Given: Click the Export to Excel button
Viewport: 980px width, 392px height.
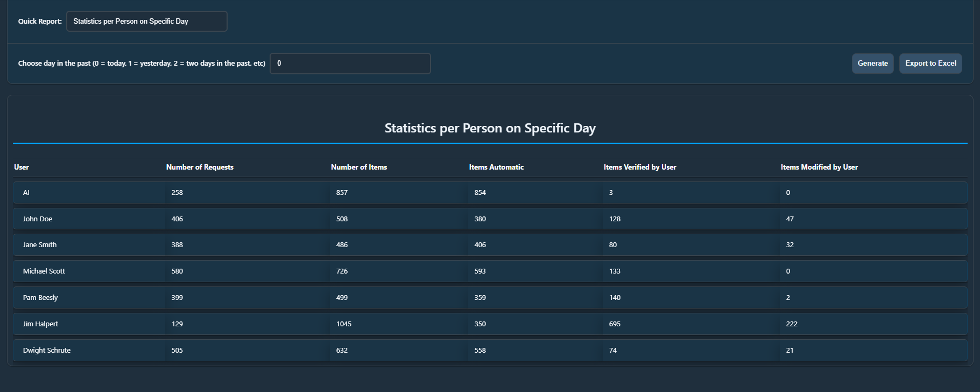Looking at the screenshot, I should pos(930,64).
